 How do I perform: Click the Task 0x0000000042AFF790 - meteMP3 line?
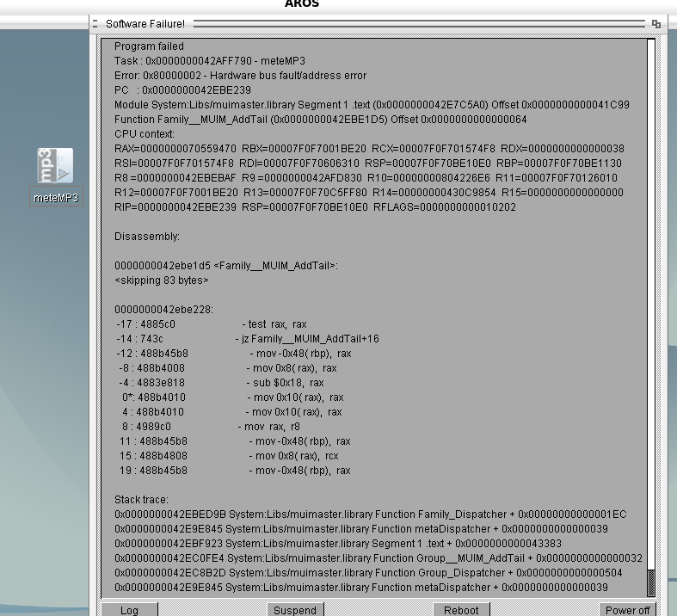[210, 61]
